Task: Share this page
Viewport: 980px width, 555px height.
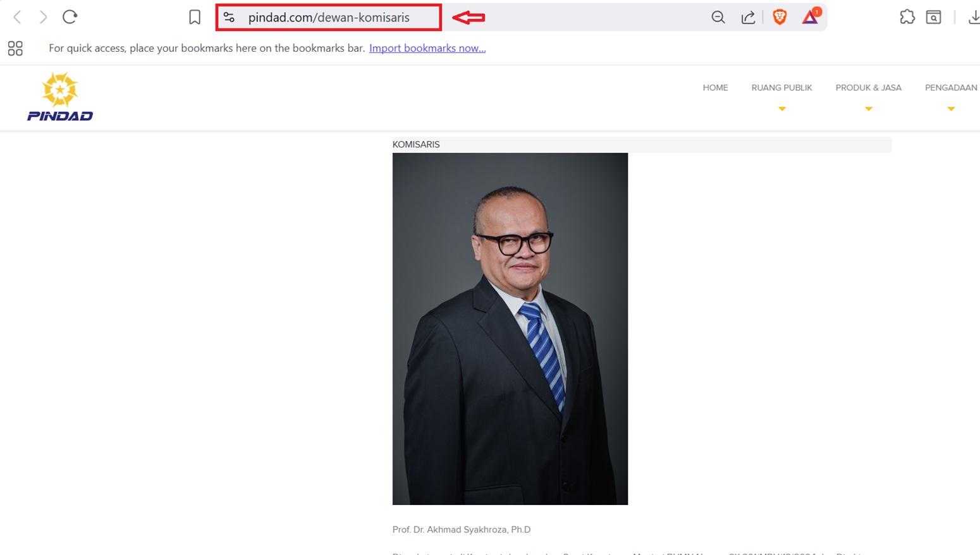Action: (748, 18)
